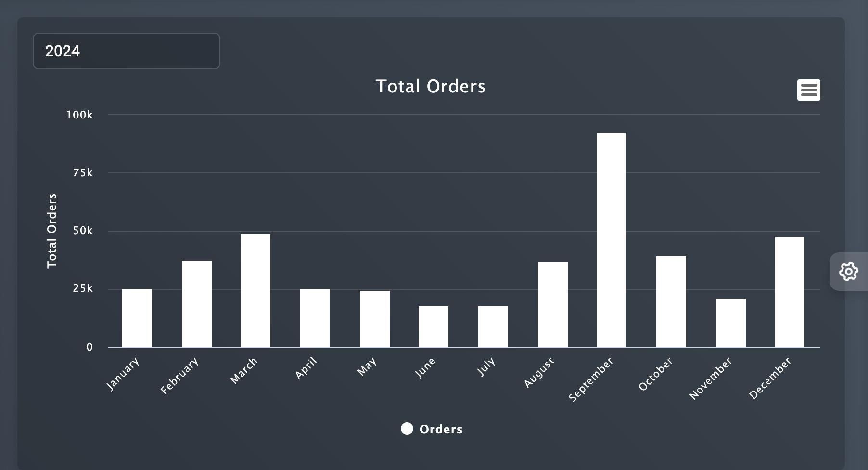Click the Total Orders chart title
The image size is (868, 470).
coord(431,87)
